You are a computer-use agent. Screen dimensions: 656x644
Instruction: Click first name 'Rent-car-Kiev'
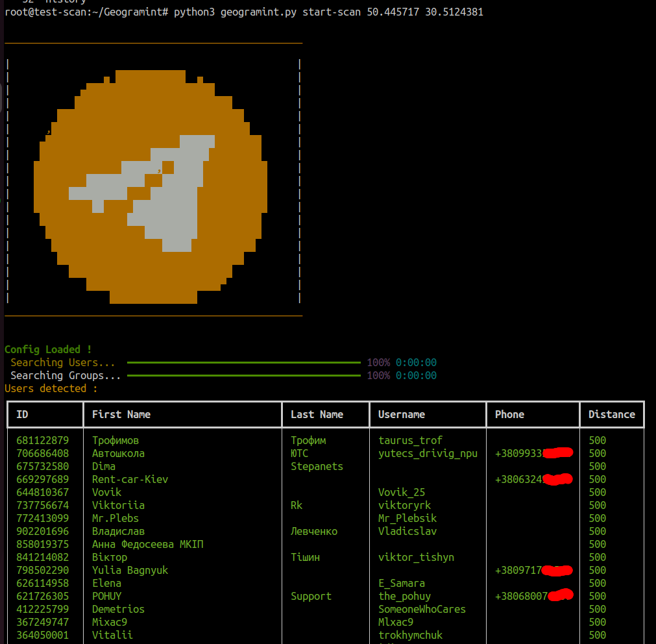130,479
